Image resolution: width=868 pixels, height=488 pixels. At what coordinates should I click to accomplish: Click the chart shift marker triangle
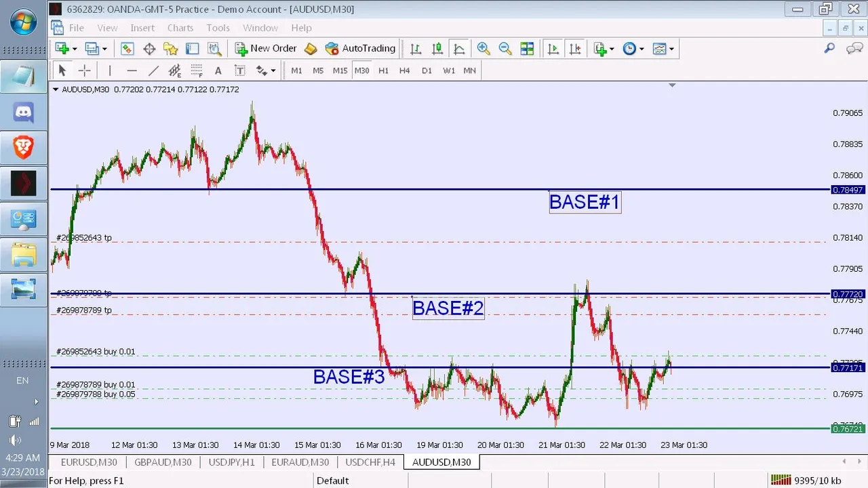click(672, 85)
